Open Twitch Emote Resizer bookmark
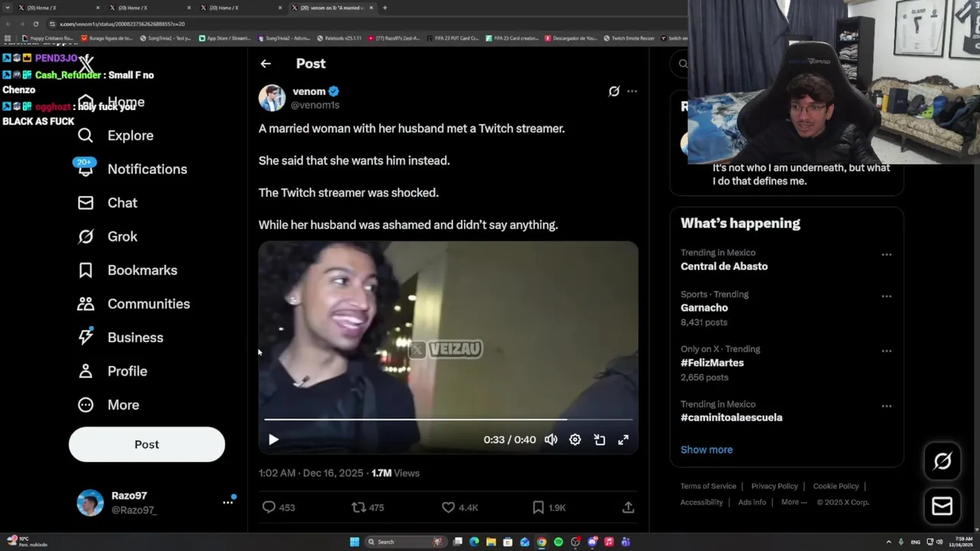Viewport: 980px width, 551px height. pyautogui.click(x=629, y=37)
